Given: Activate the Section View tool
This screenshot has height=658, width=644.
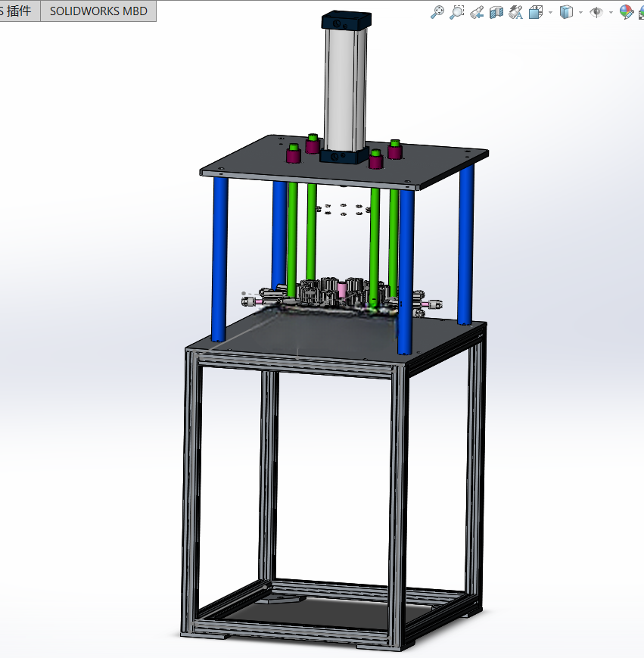Looking at the screenshot, I should pos(496,12).
